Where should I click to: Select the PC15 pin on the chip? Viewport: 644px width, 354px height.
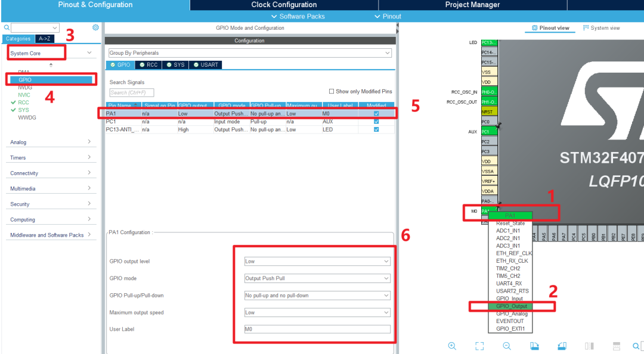coord(489,62)
